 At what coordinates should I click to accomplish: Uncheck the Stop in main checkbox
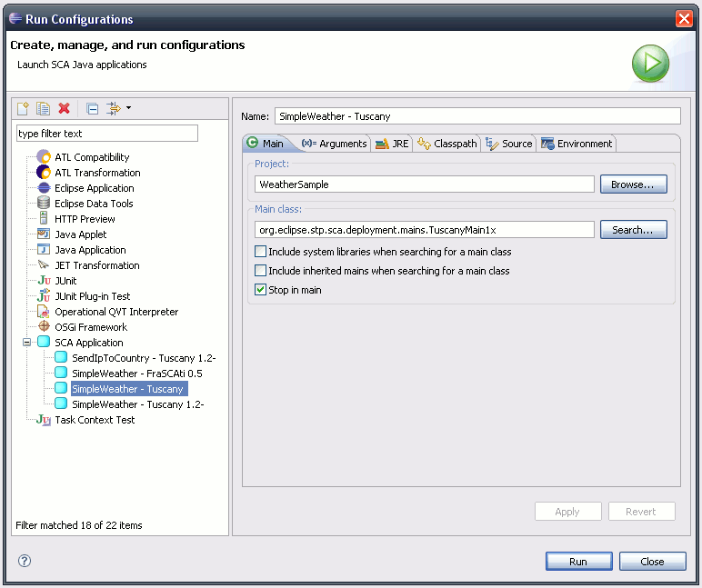click(x=261, y=290)
